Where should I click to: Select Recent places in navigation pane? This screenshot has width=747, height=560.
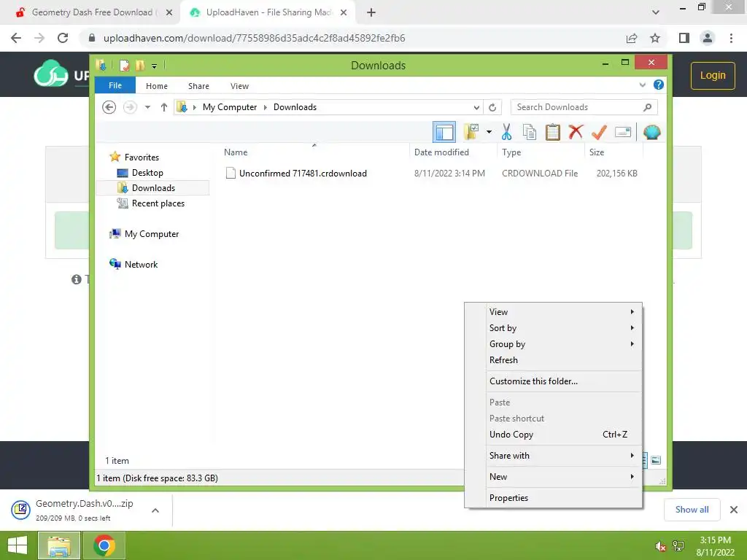(158, 203)
